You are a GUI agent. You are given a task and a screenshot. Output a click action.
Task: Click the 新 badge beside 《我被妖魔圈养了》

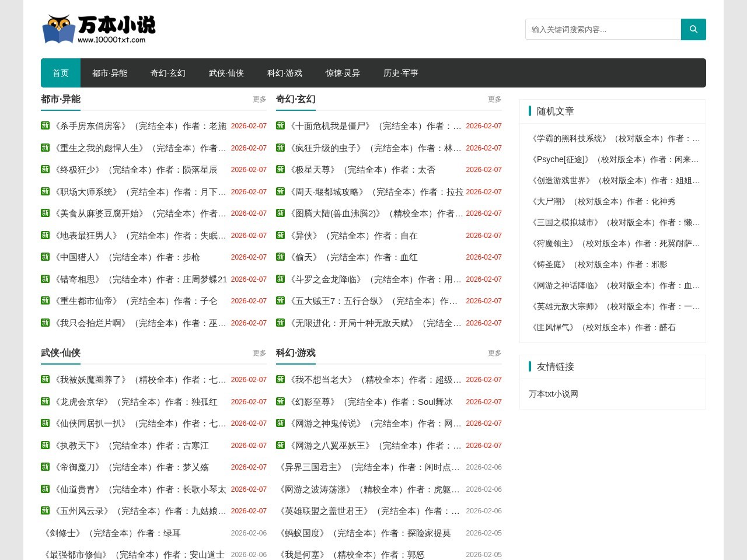45,379
